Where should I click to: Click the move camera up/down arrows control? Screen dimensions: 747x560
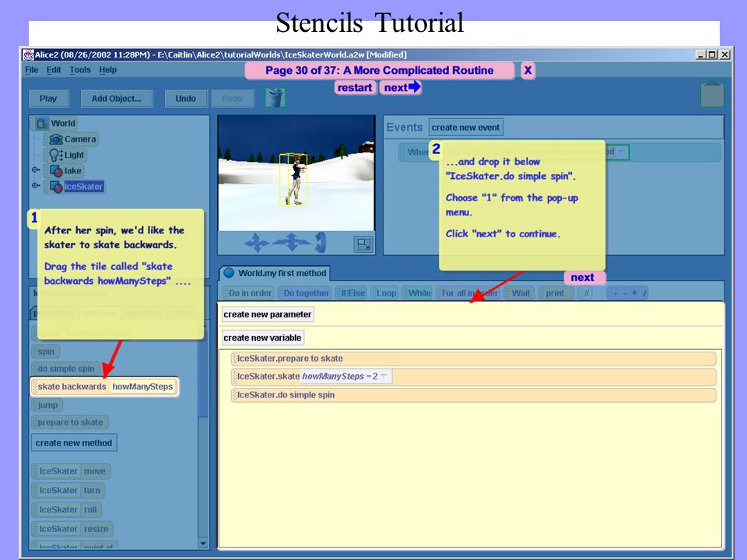(257, 243)
